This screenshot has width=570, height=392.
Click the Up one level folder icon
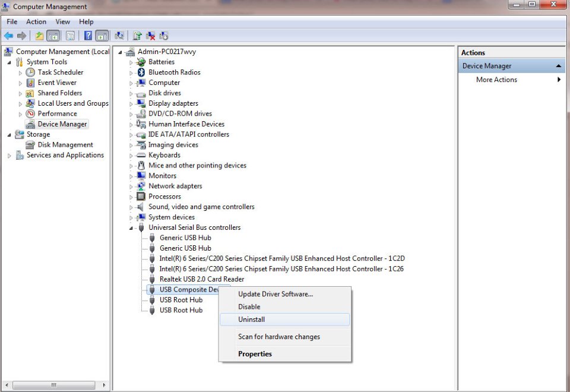(x=39, y=36)
